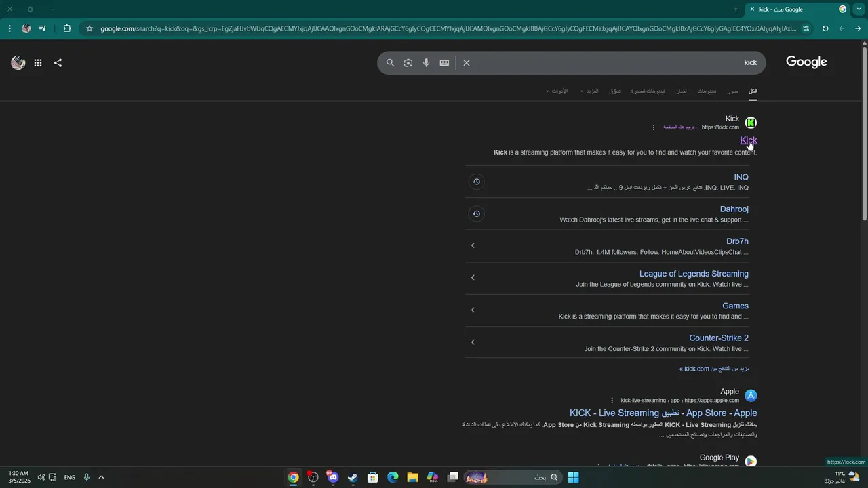The height and width of the screenshot is (488, 868).
Task: Click the Google Play icon beside result
Action: click(751, 462)
